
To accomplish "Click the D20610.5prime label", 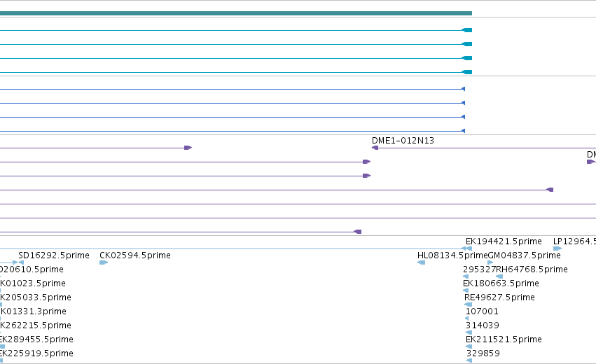I will [x=32, y=269].
